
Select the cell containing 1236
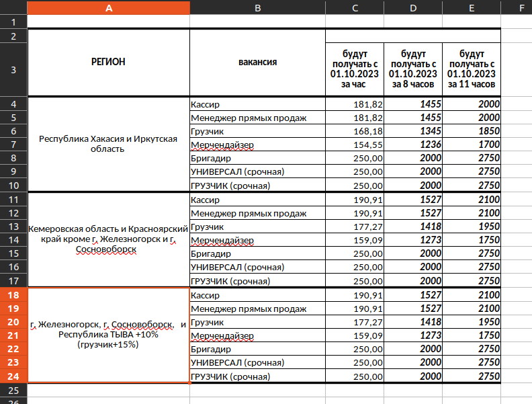(413, 145)
